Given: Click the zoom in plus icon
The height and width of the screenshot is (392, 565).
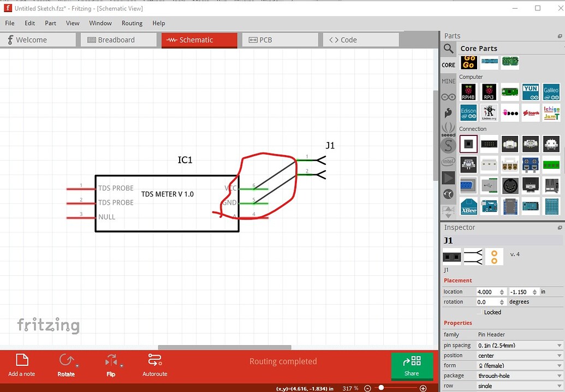Looking at the screenshot, I should tap(423, 388).
